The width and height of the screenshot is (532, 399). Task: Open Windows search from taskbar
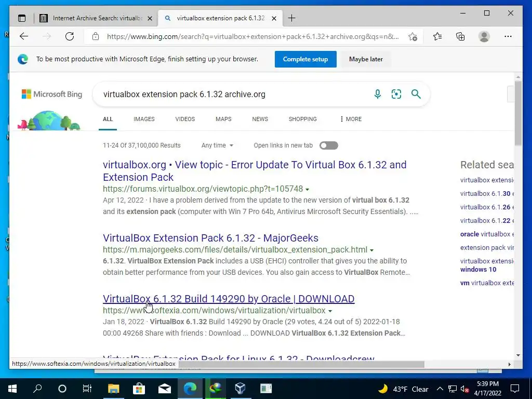pyautogui.click(x=37, y=389)
